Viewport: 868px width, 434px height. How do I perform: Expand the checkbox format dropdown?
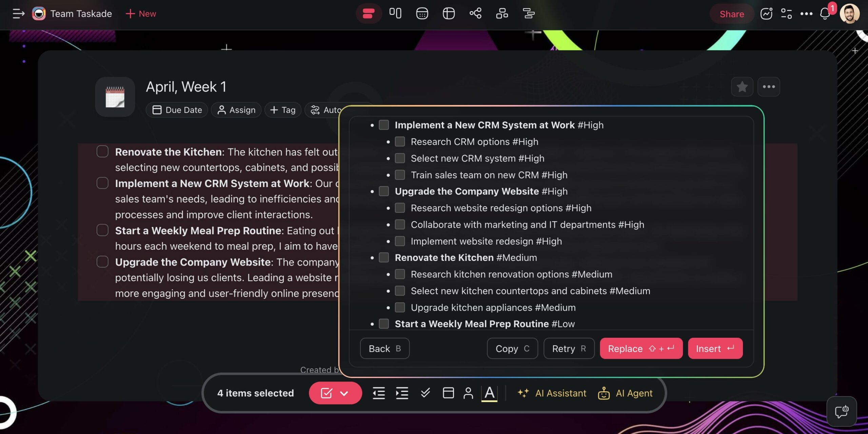pyautogui.click(x=344, y=393)
